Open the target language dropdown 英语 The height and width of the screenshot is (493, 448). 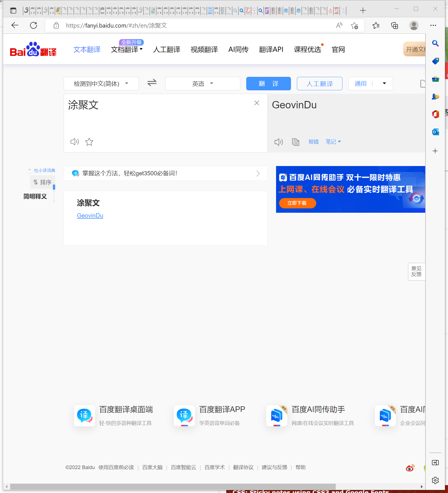point(203,84)
